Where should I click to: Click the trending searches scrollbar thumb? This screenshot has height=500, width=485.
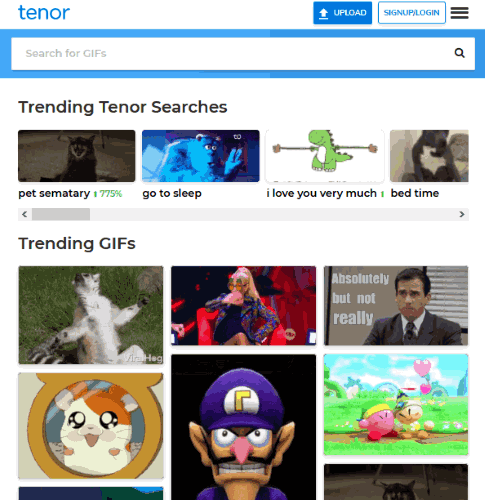pyautogui.click(x=61, y=214)
